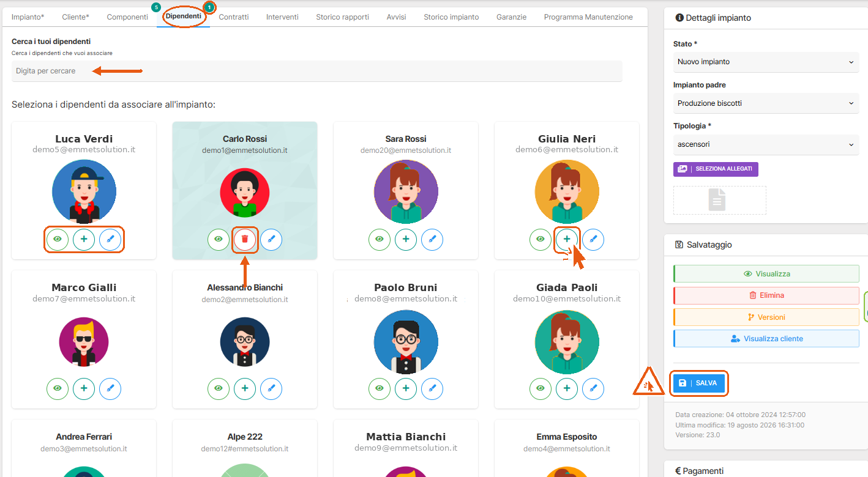Click the red Elimina button
Viewport: 868px width, 477px height.
pos(766,295)
